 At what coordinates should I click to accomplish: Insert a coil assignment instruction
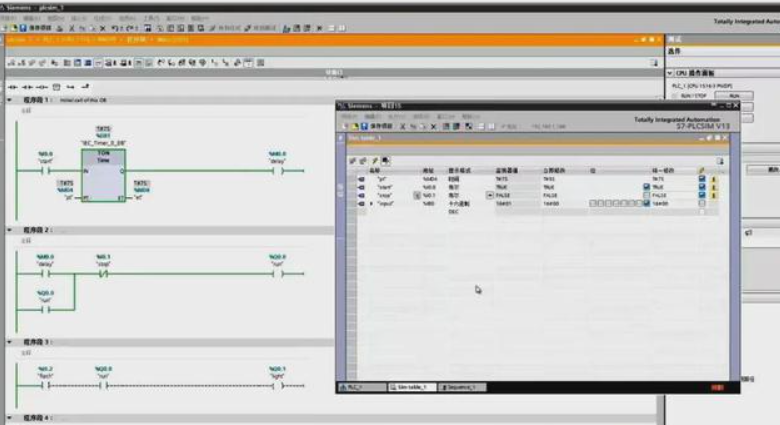pyautogui.click(x=42, y=87)
